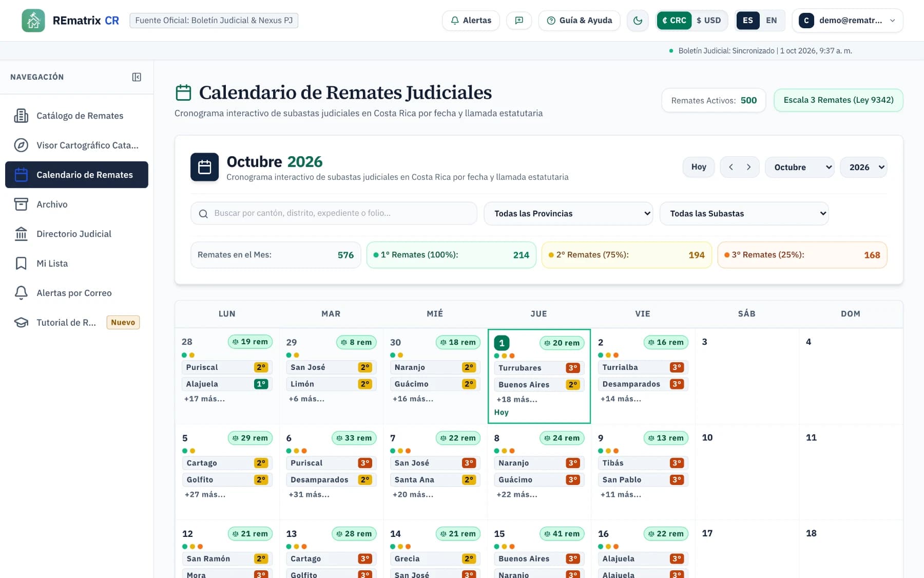Click the Directorio Judicial building icon
Image resolution: width=924 pixels, height=578 pixels.
pos(21,234)
